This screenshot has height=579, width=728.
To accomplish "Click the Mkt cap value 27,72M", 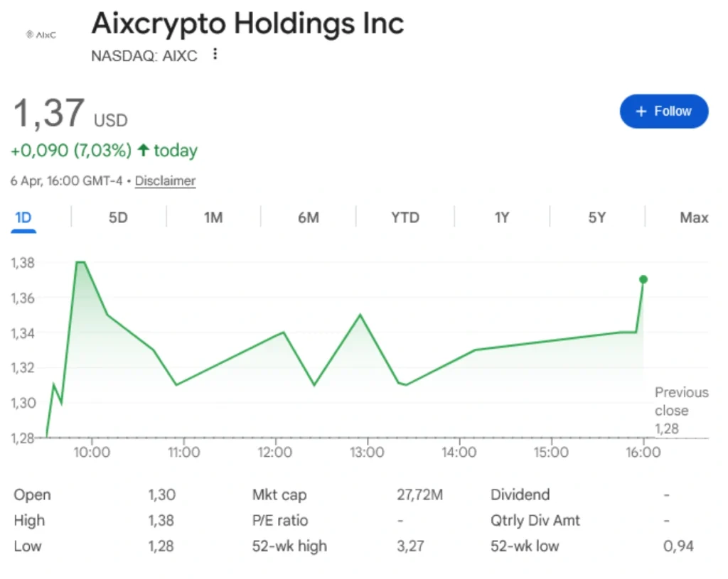I will [419, 495].
